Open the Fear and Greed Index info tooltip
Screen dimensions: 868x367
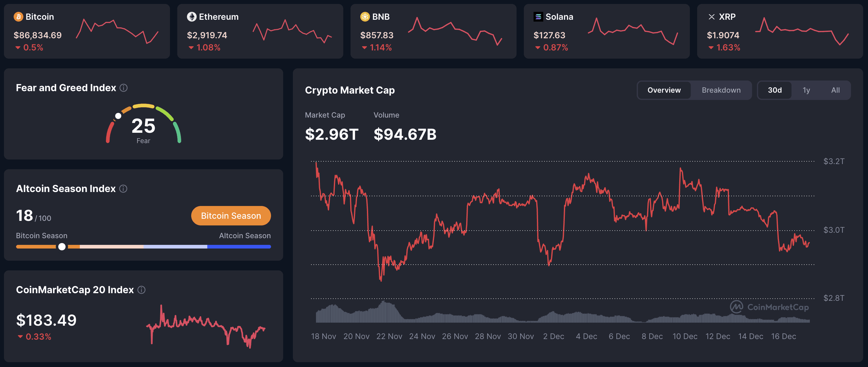tap(123, 88)
